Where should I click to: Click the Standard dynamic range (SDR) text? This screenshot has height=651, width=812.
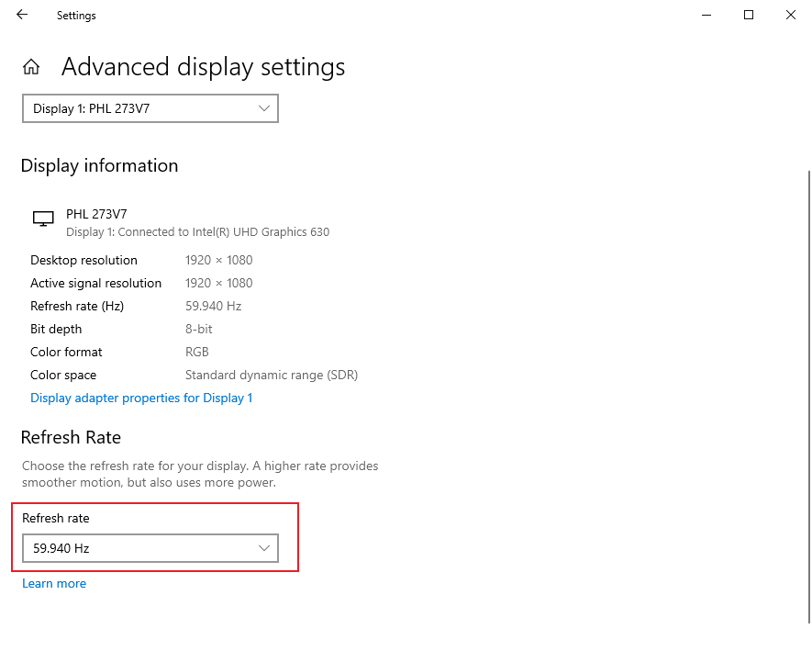tap(272, 375)
